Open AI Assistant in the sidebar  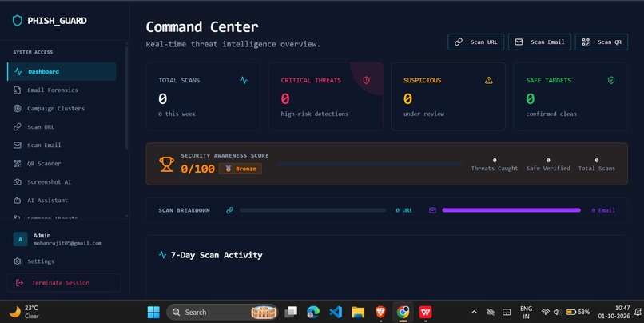point(62,201)
